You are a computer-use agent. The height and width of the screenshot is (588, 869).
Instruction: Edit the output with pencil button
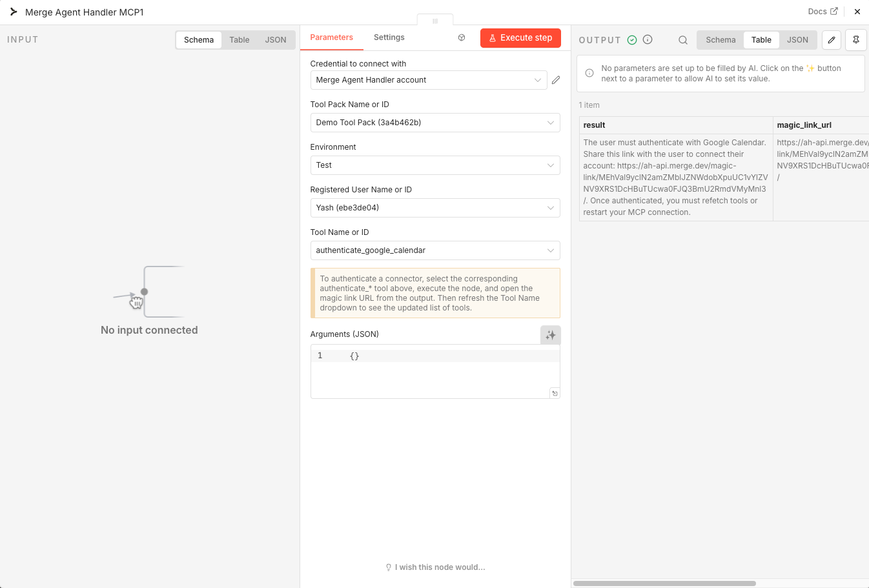click(x=832, y=40)
